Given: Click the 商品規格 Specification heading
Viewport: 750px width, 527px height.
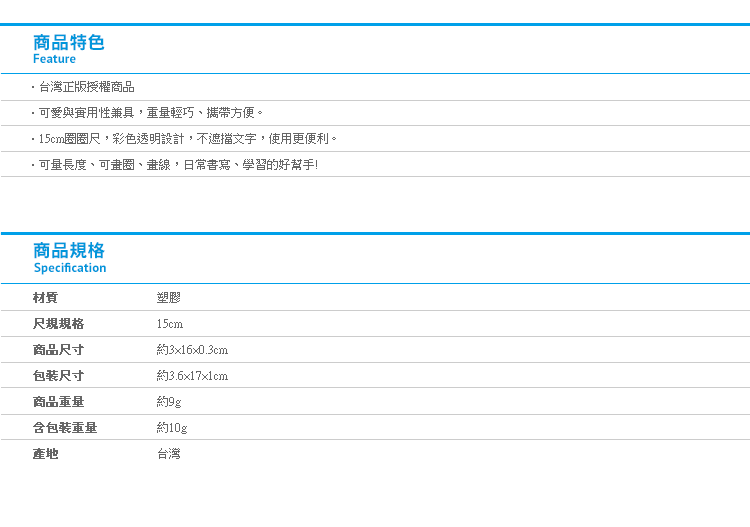Looking at the screenshot, I should (69, 257).
